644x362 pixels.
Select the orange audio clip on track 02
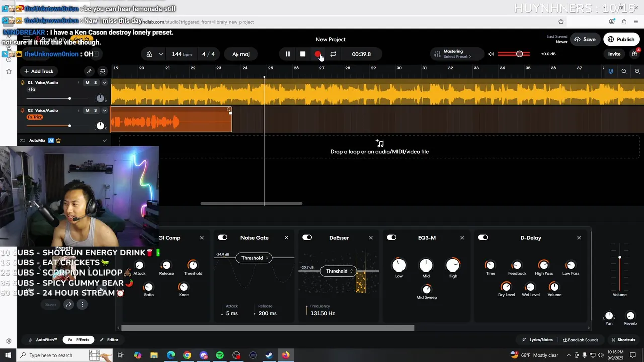point(171,120)
